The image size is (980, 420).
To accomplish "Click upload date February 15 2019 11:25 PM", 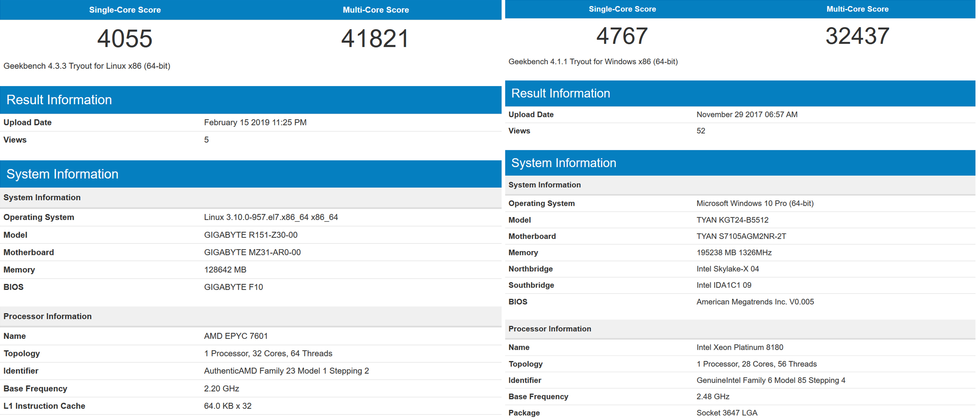I will [x=255, y=123].
